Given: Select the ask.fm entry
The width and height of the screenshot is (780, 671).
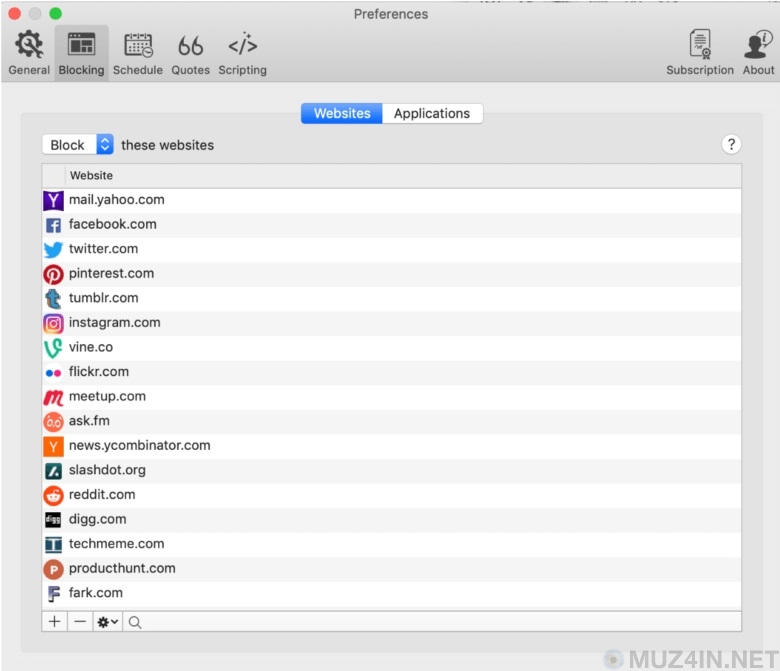Looking at the screenshot, I should [x=391, y=421].
